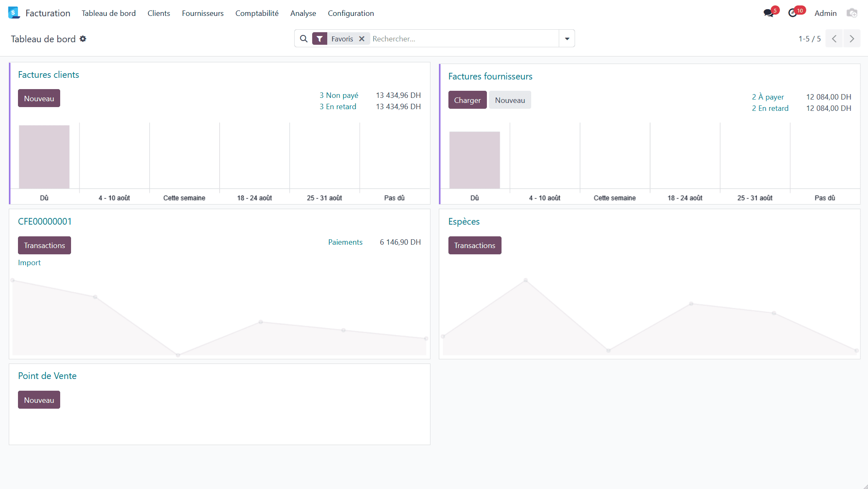Remove the Favoris filter facet
This screenshot has height=489, width=868.
362,39
